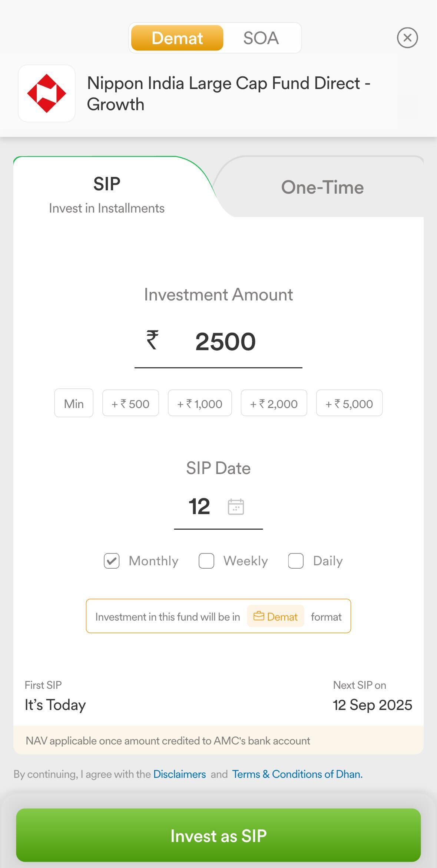Viewport: 437px width, 868px height.
Task: Check the Weekly frequency checkbox
Action: tap(206, 561)
